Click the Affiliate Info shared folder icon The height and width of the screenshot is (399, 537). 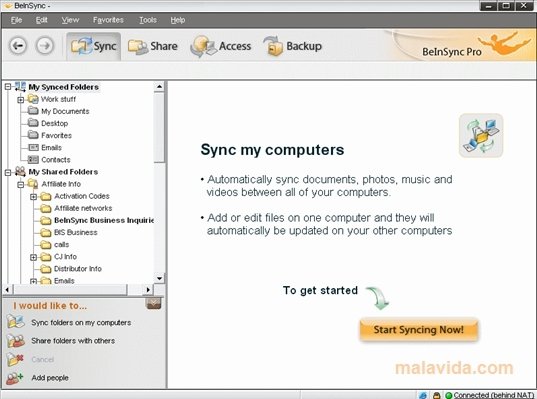point(33,184)
